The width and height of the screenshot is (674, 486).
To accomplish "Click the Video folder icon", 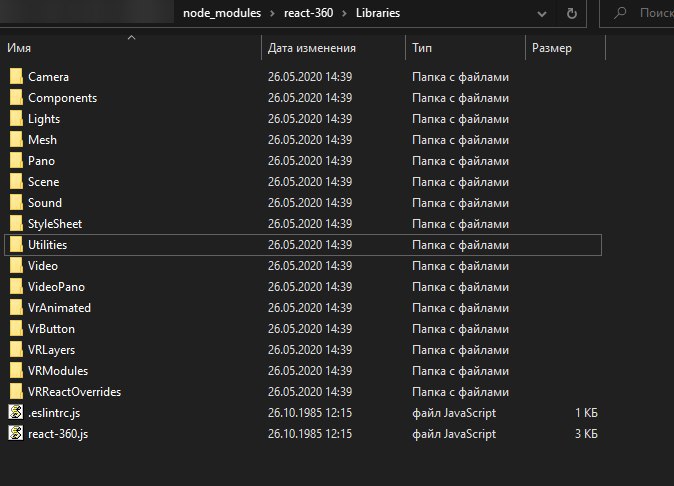I will (16, 266).
